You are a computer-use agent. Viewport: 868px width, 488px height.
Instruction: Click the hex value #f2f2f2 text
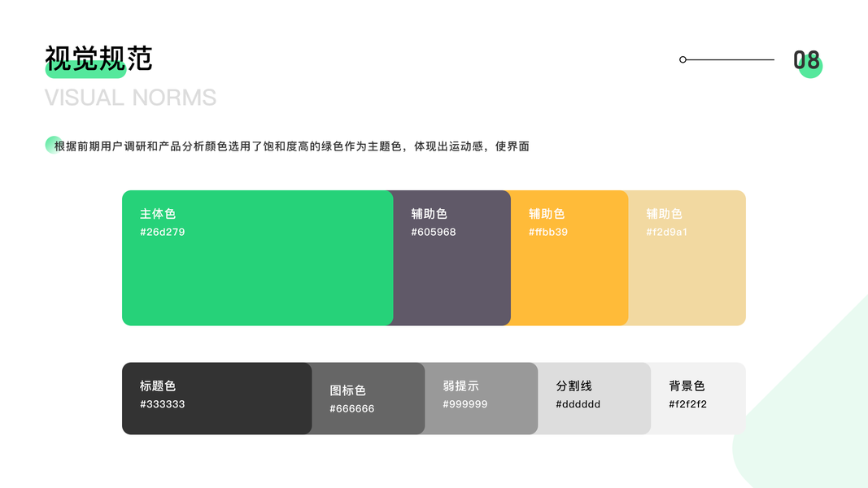[x=687, y=404]
